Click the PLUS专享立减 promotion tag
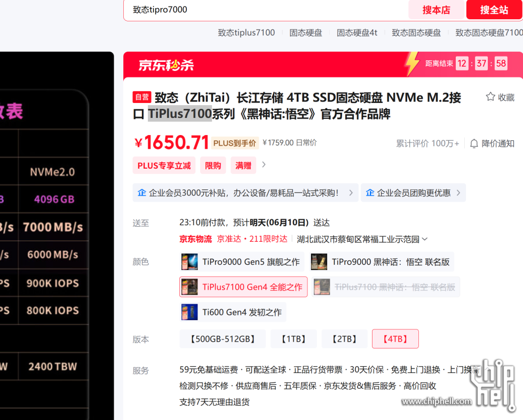This screenshot has width=523, height=420. [164, 165]
